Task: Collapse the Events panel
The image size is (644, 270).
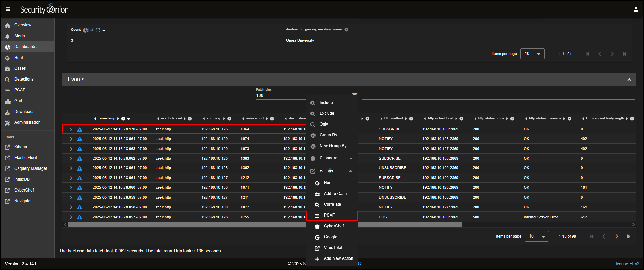Action: point(629,80)
